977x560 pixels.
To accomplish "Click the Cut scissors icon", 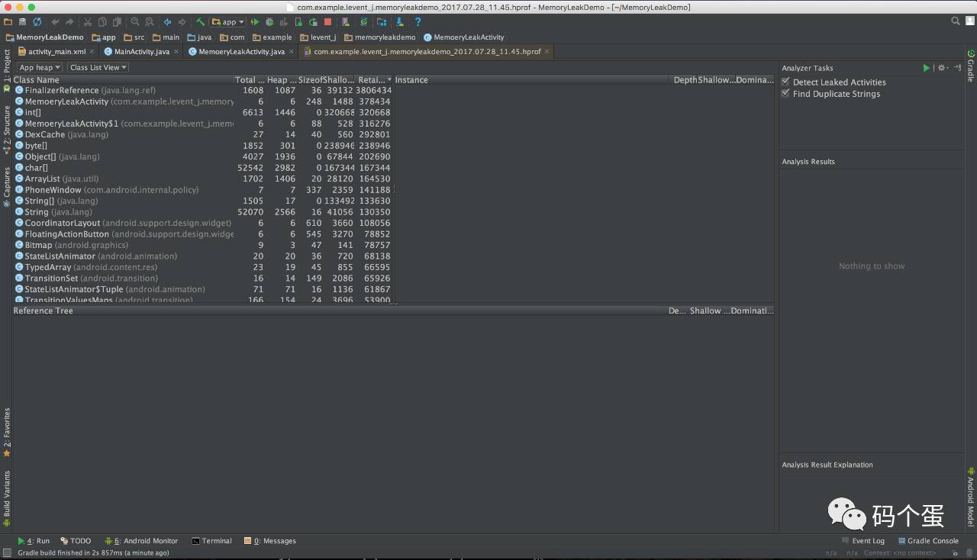I will coord(89,22).
